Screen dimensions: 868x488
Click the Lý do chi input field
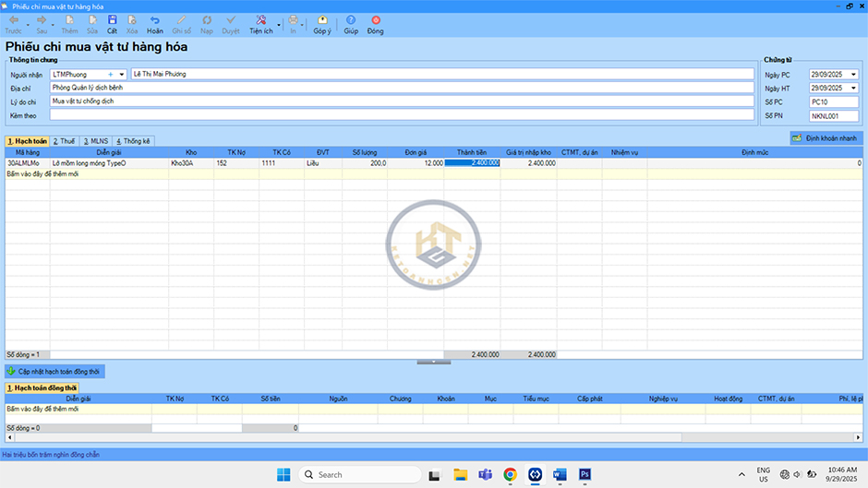click(x=403, y=101)
